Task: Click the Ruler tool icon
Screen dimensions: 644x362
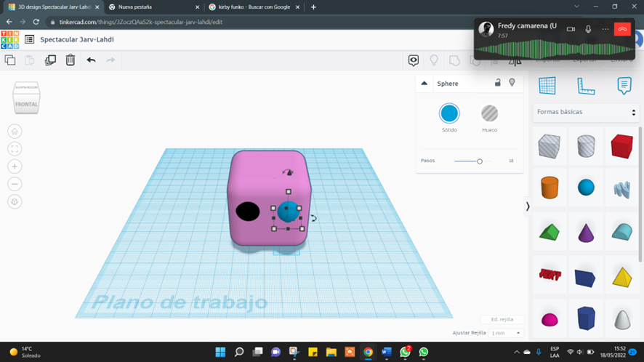Action: point(586,86)
